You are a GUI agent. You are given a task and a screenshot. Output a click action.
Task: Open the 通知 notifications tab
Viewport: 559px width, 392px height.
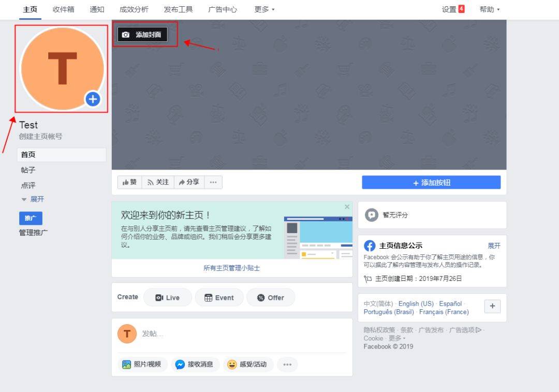97,10
